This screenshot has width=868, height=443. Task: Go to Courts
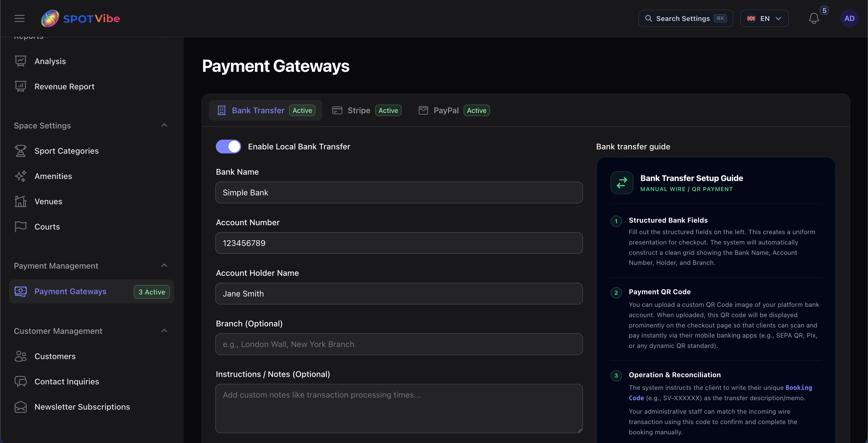pyautogui.click(x=47, y=227)
